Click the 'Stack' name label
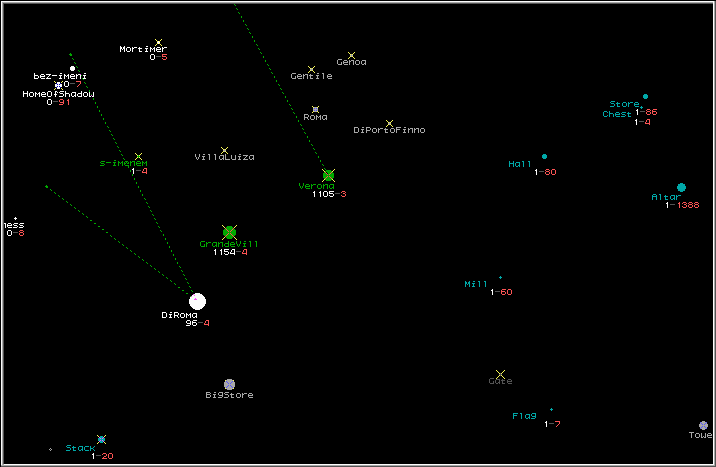This screenshot has width=716, height=467. pyautogui.click(x=80, y=448)
